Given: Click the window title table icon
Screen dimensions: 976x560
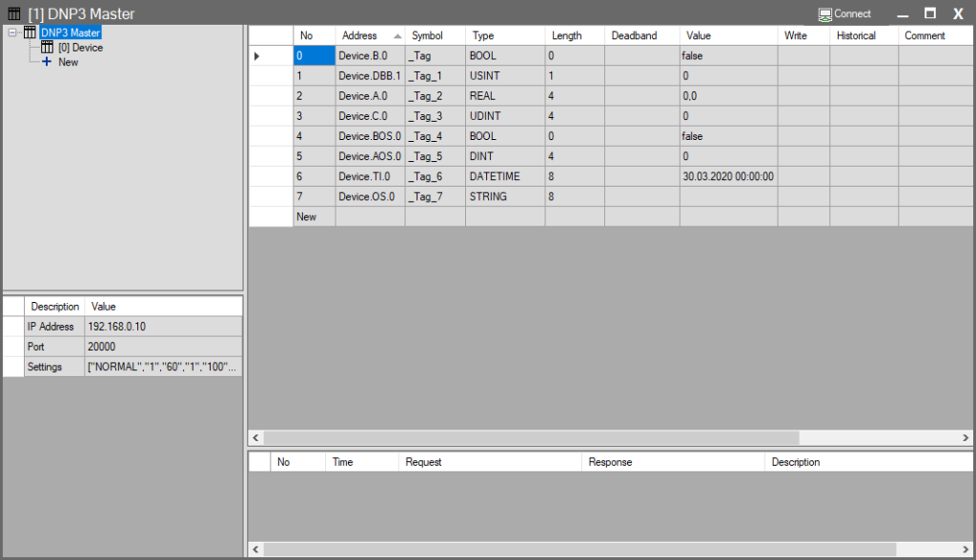Looking at the screenshot, I should (13, 14).
